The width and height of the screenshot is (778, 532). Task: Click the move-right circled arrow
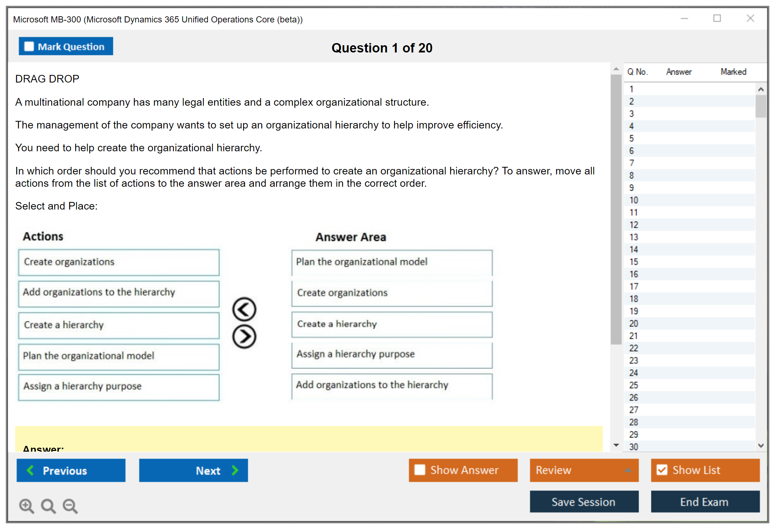pos(244,337)
